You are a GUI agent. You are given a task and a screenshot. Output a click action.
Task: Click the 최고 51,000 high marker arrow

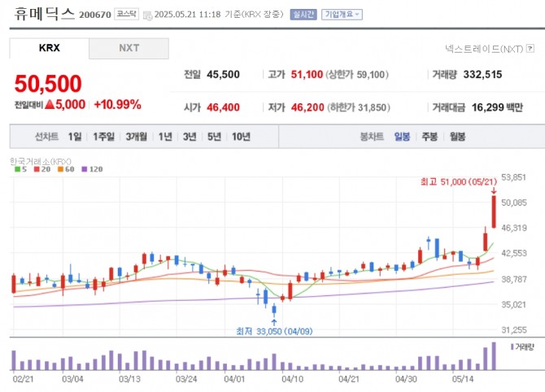click(494, 192)
